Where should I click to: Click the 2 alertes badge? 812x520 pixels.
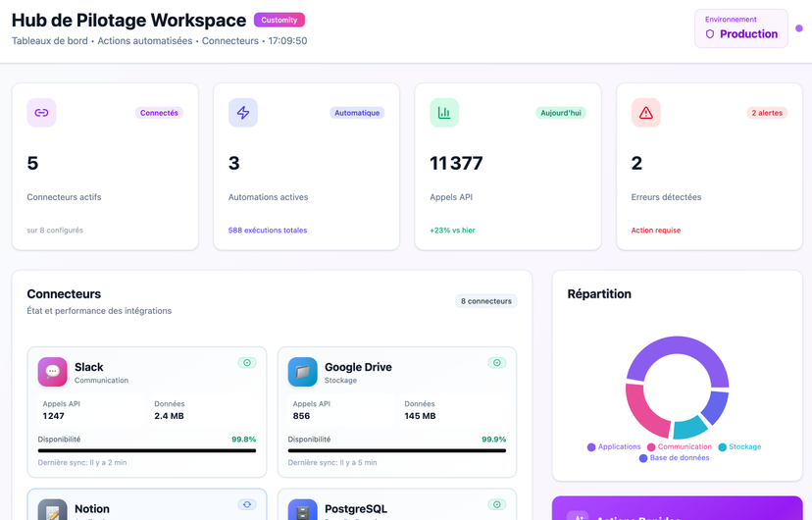767,113
